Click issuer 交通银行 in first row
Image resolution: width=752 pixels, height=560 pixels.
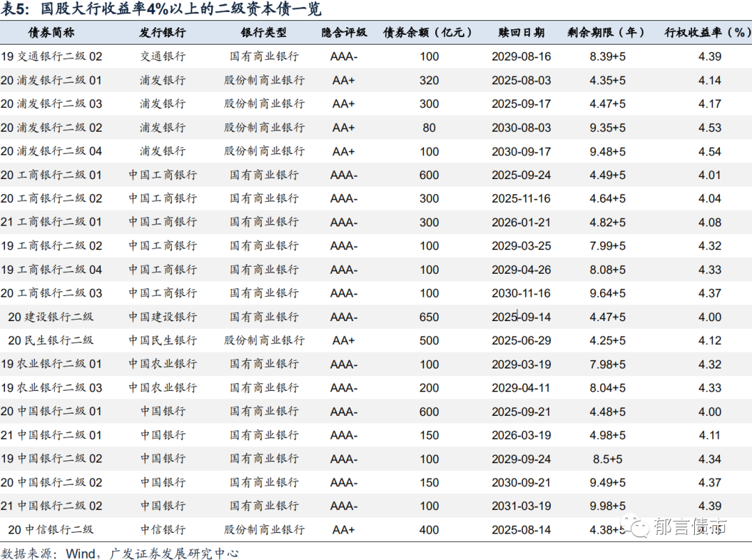pos(162,56)
